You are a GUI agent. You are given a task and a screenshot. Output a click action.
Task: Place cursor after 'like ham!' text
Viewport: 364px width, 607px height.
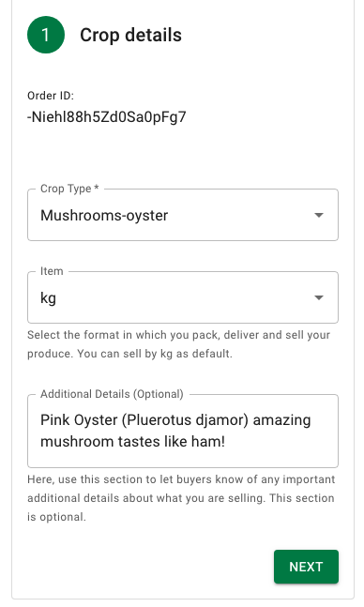tap(225, 442)
